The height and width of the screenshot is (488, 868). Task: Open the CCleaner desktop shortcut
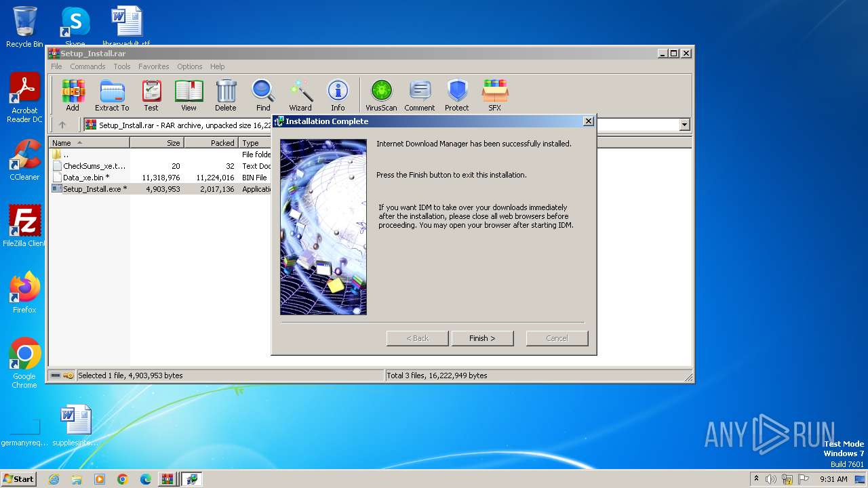pos(24,160)
